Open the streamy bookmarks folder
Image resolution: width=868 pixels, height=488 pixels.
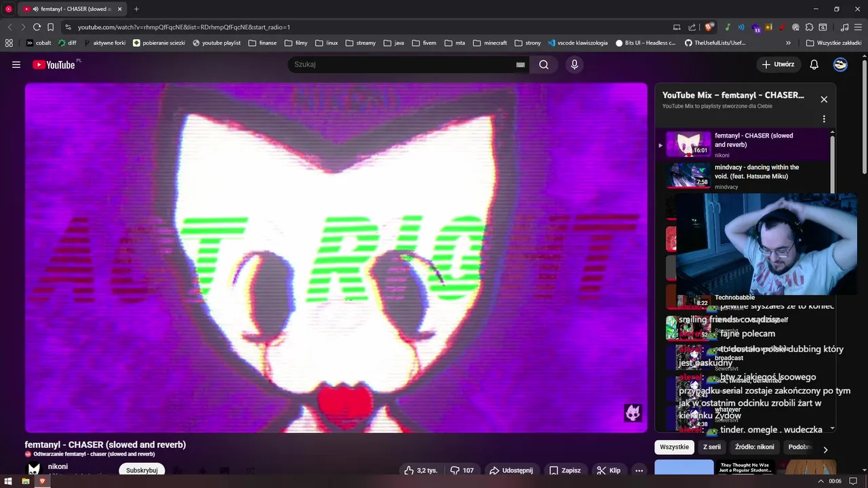[360, 43]
